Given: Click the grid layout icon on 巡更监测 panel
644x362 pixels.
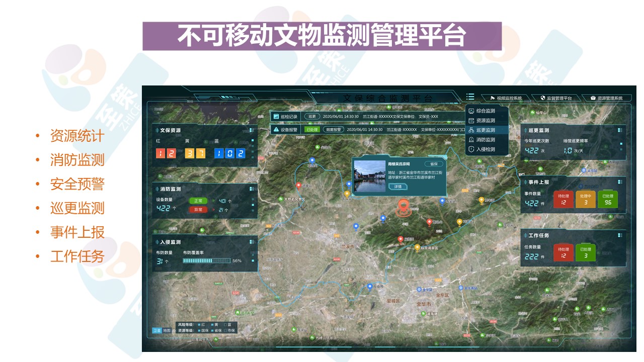Looking at the screenshot, I should (x=620, y=130).
